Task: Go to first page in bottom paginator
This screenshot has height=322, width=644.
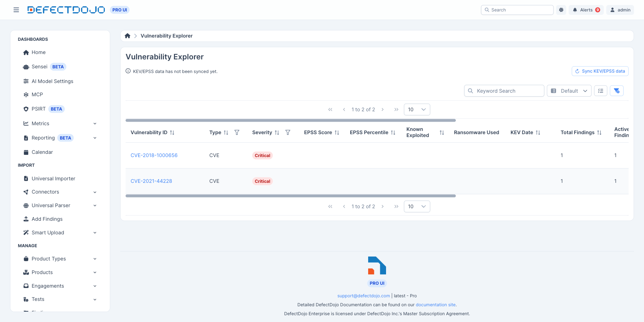Action: point(330,206)
